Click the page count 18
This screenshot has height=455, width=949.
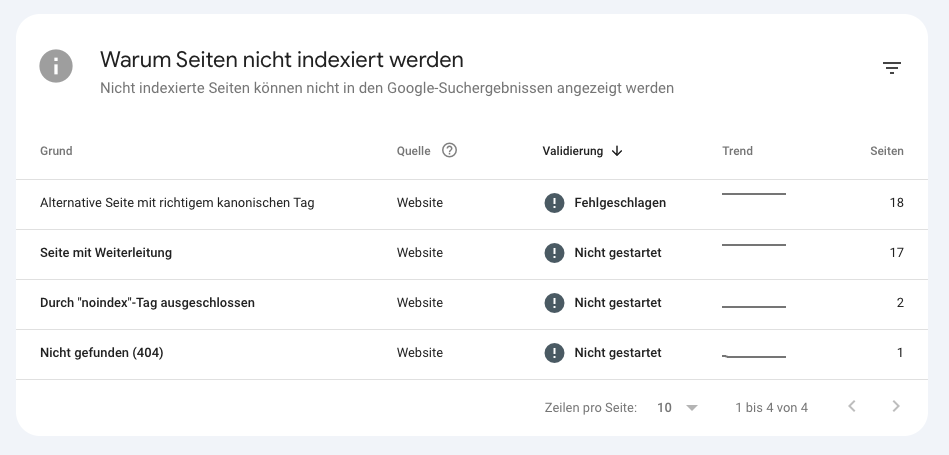896,203
